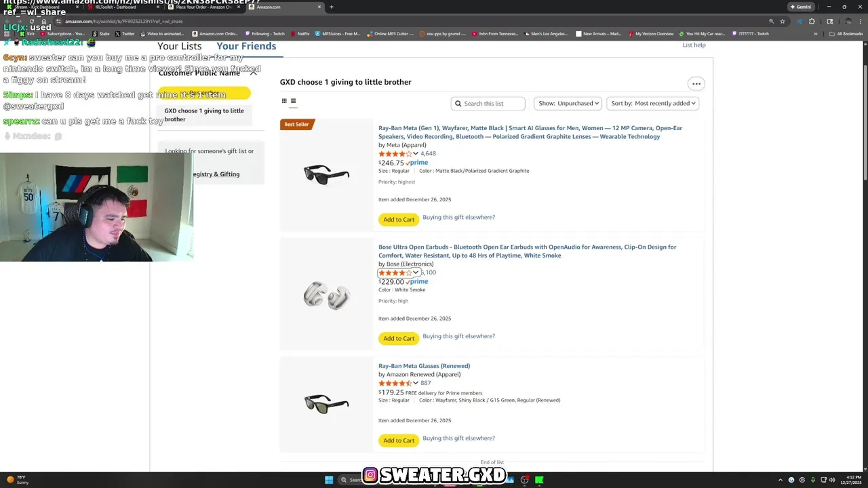Open the Sort by dropdown

click(653, 104)
